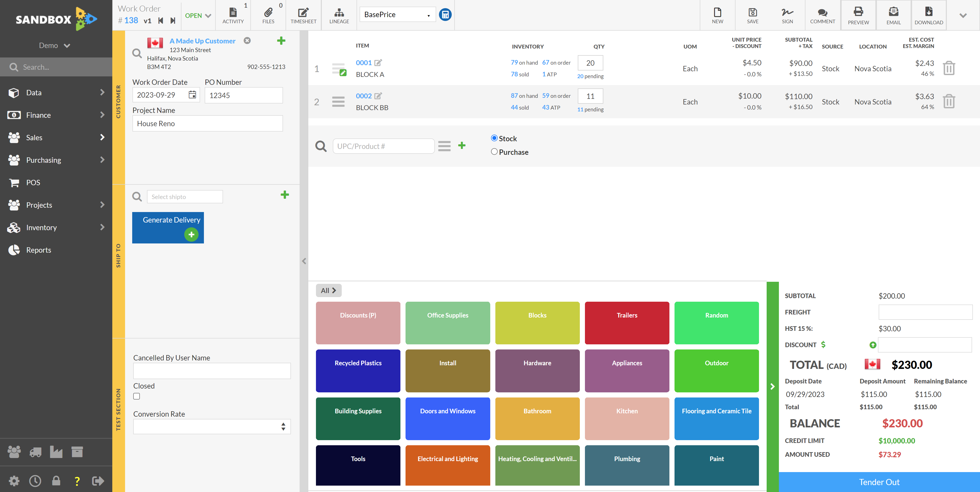Delete line item BLOCK A
The image size is (980, 492).
949,68
